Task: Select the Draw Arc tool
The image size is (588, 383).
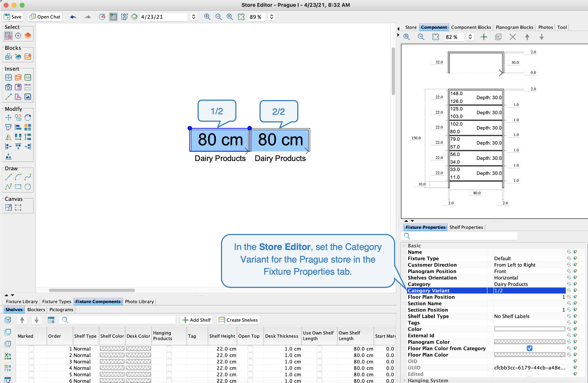Action: (x=18, y=177)
